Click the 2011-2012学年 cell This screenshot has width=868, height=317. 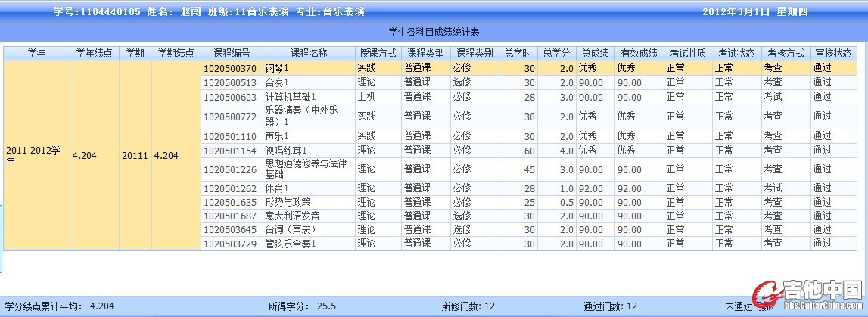click(x=36, y=155)
